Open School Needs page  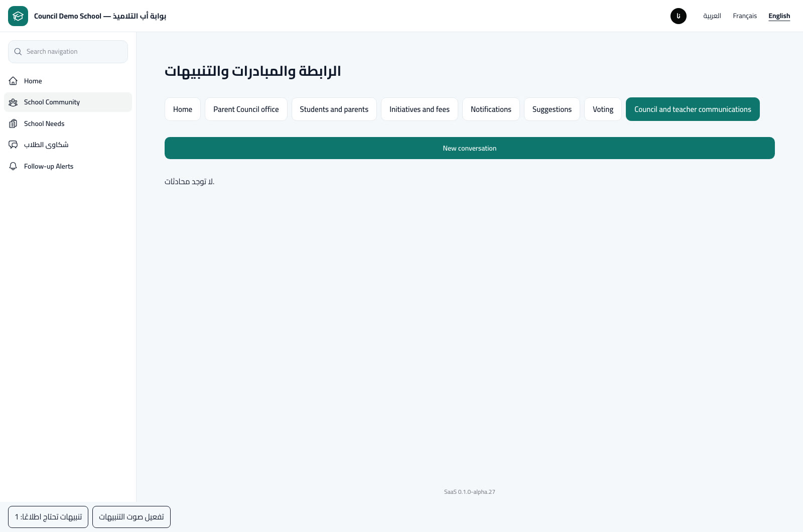pos(68,123)
